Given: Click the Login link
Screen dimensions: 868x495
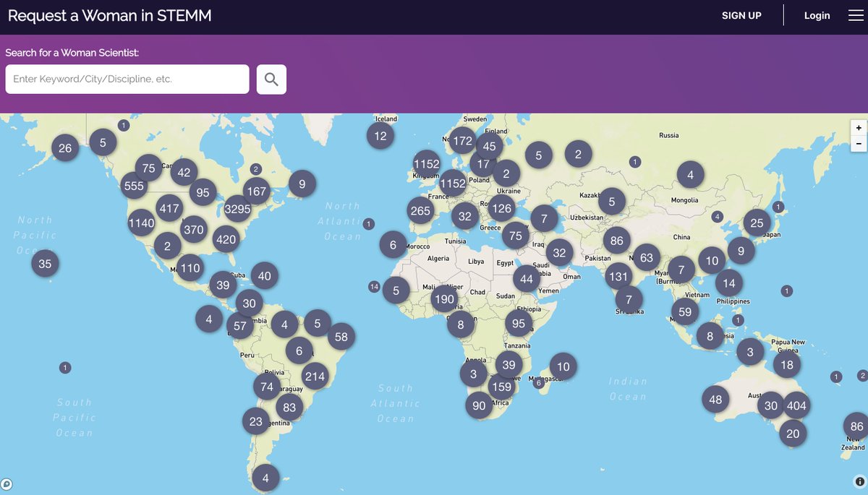Looking at the screenshot, I should tap(817, 16).
